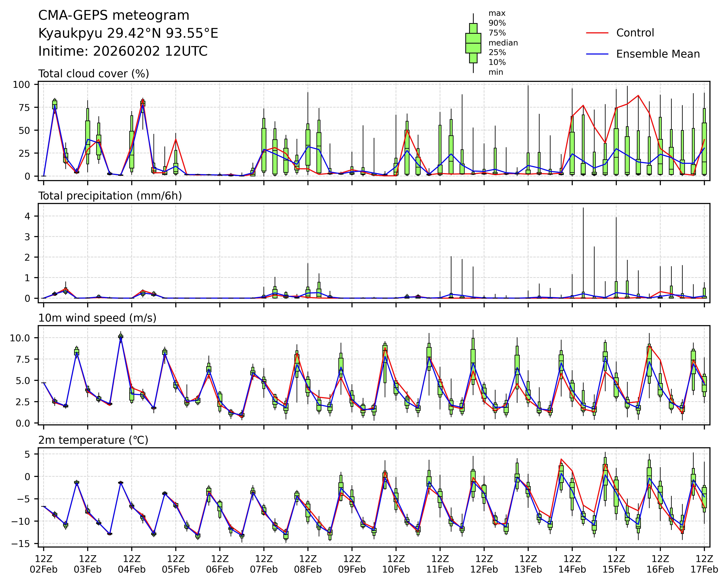Image resolution: width=728 pixels, height=584 pixels.
Task: Click the red Control legend line
Action: tap(597, 33)
